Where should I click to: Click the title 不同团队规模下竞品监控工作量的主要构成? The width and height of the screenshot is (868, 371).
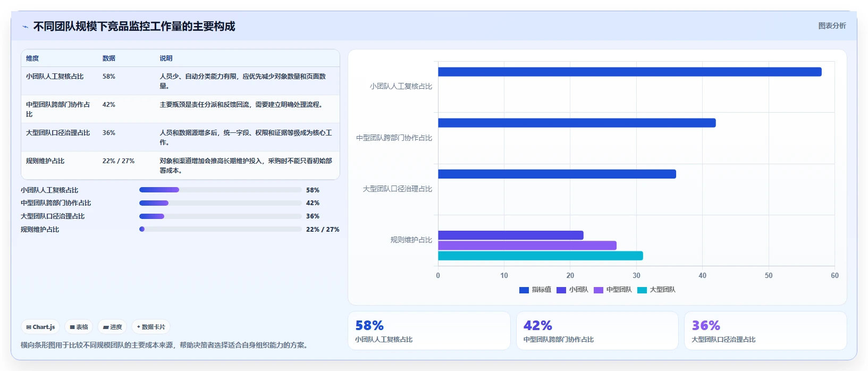pos(134,27)
